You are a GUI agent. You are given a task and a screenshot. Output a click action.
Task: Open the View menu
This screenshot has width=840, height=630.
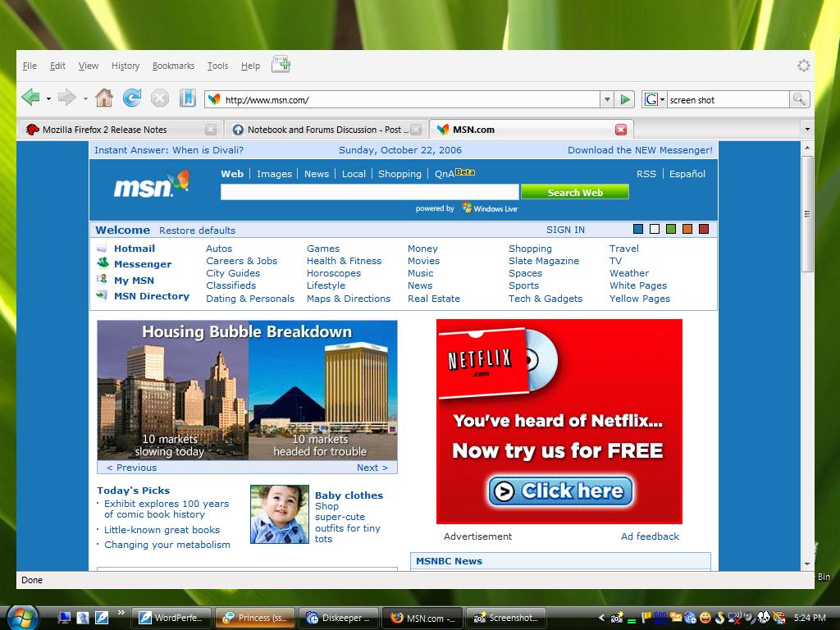click(x=89, y=66)
